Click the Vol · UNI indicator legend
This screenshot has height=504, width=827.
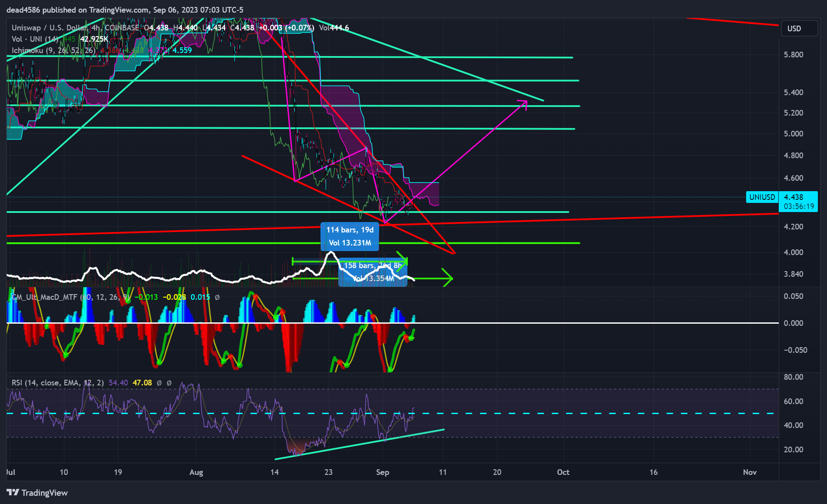coord(35,39)
